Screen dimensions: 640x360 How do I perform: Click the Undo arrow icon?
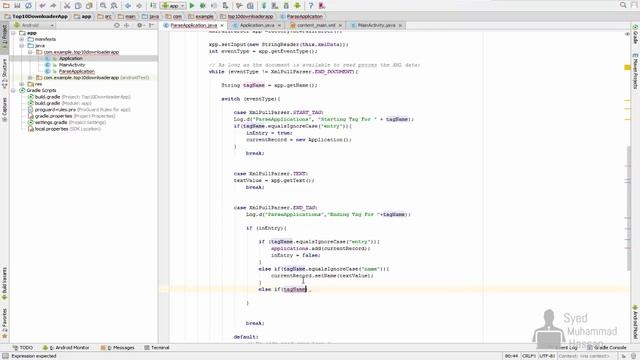pyautogui.click(x=42, y=5)
